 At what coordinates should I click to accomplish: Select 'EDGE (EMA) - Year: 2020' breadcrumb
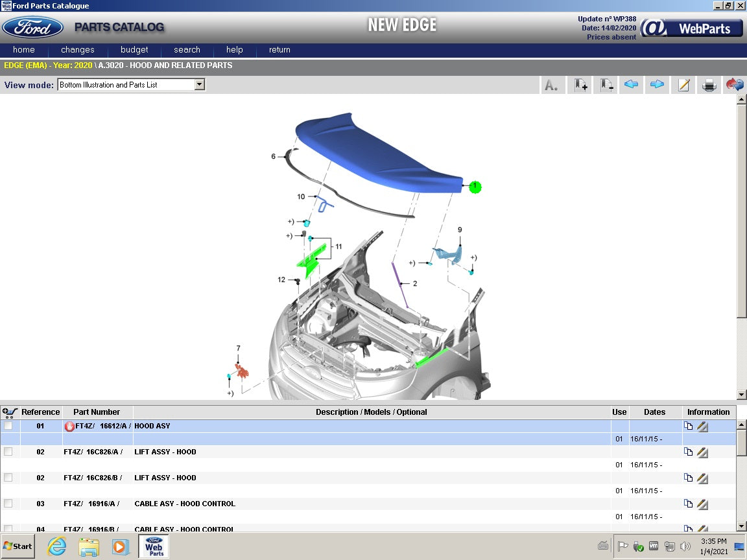pos(48,65)
